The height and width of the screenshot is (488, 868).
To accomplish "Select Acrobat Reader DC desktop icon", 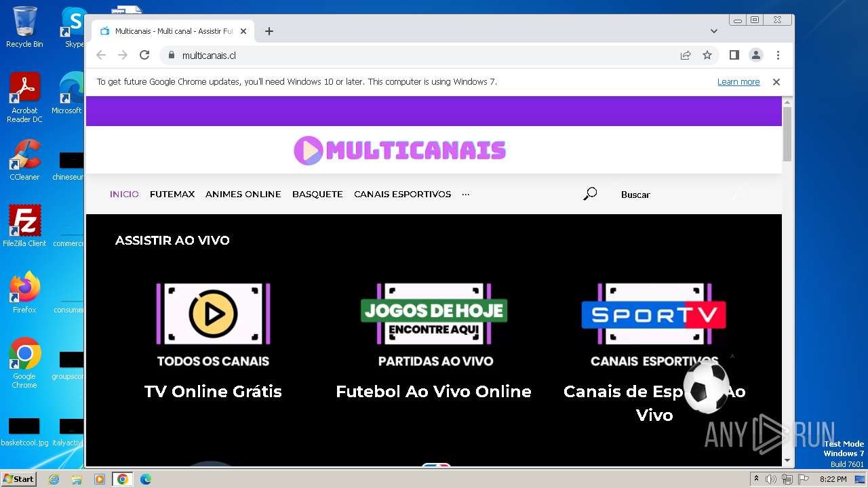I will click(24, 98).
